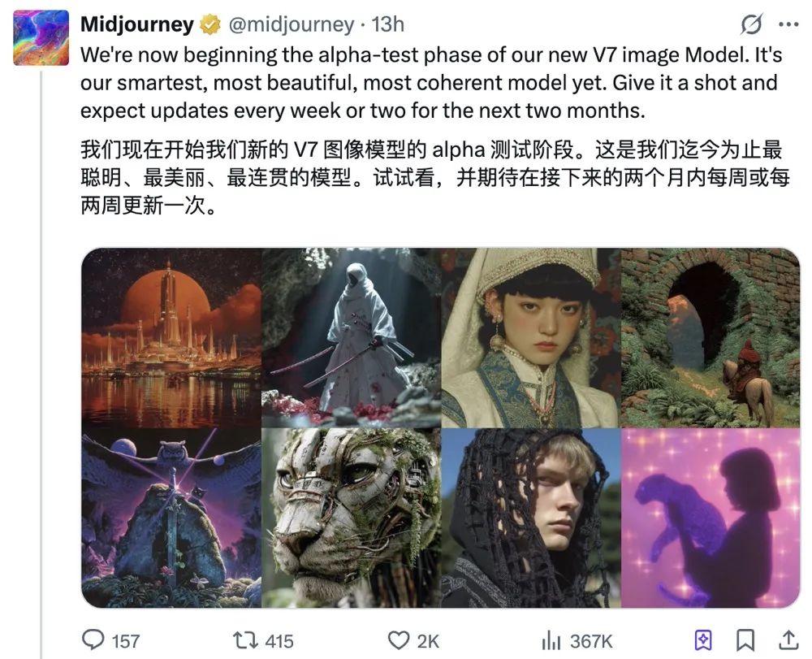
Task: Open the share upload icon
Action: click(788, 639)
